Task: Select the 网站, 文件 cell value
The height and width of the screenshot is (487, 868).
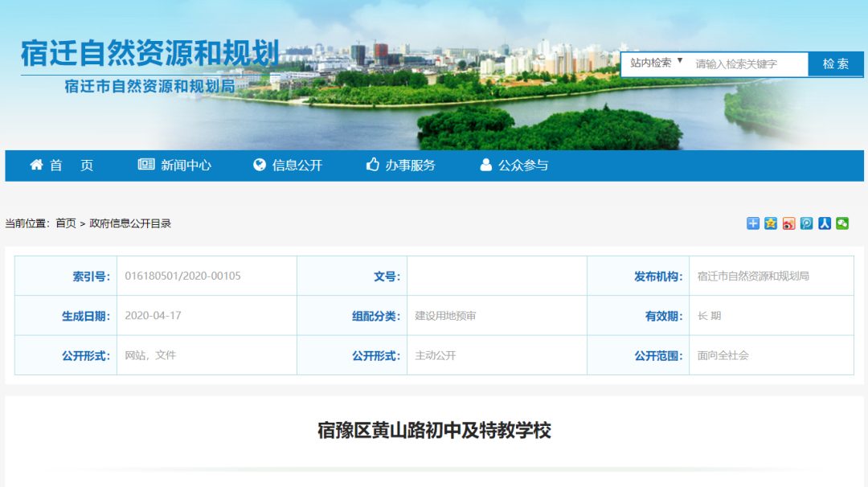Action: [x=150, y=355]
